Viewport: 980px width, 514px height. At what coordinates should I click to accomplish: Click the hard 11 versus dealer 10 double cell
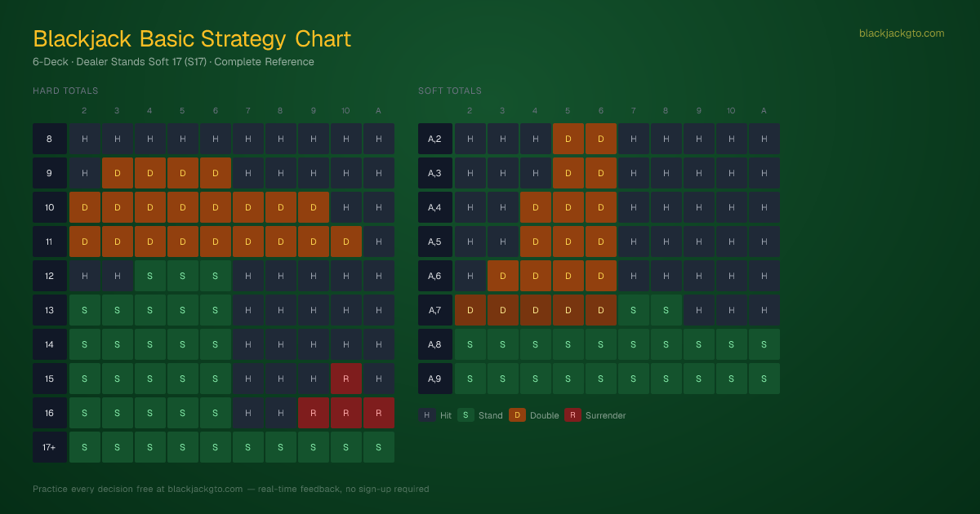pos(346,241)
